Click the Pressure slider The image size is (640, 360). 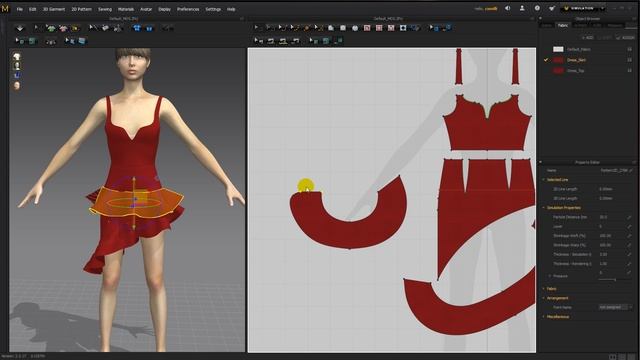[x=615, y=280]
